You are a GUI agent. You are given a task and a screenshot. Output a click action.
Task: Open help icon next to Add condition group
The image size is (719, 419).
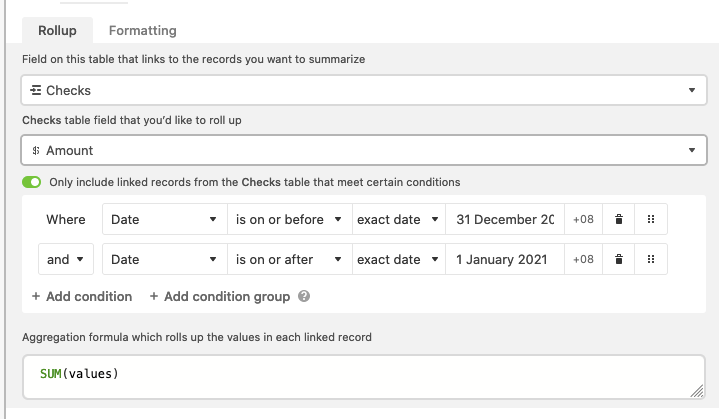coord(304,296)
